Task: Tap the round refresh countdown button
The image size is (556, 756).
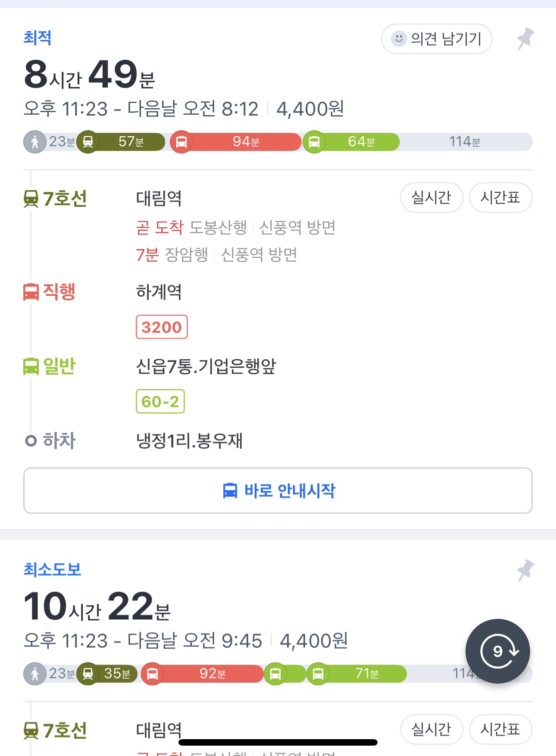Action: [x=498, y=651]
